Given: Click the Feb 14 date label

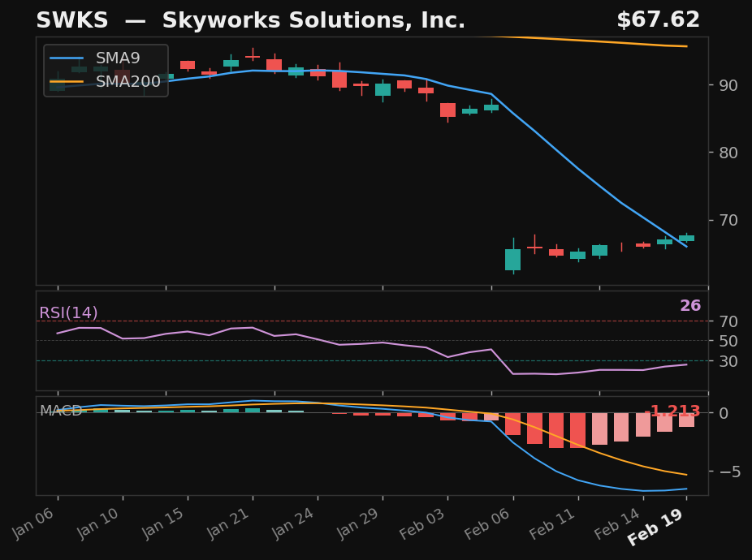Looking at the screenshot, I should 616,524.
